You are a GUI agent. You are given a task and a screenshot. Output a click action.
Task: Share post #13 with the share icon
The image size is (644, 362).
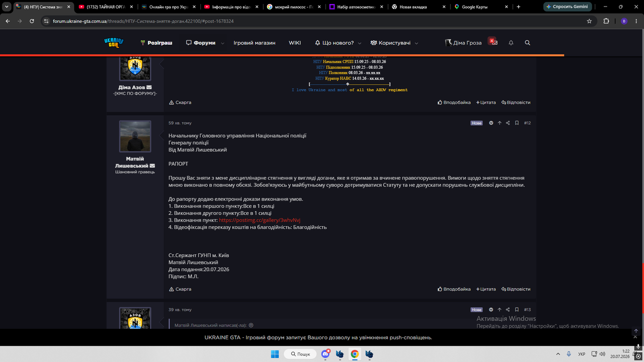pyautogui.click(x=508, y=310)
